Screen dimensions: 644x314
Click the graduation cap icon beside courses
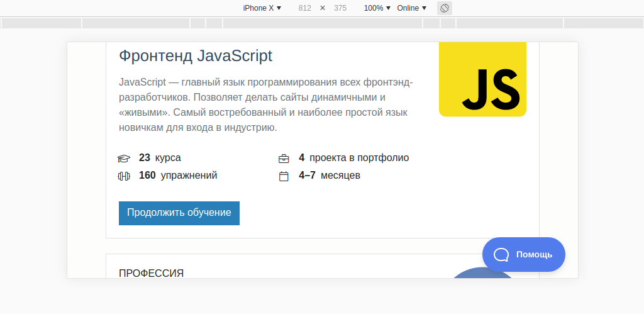[124, 159]
